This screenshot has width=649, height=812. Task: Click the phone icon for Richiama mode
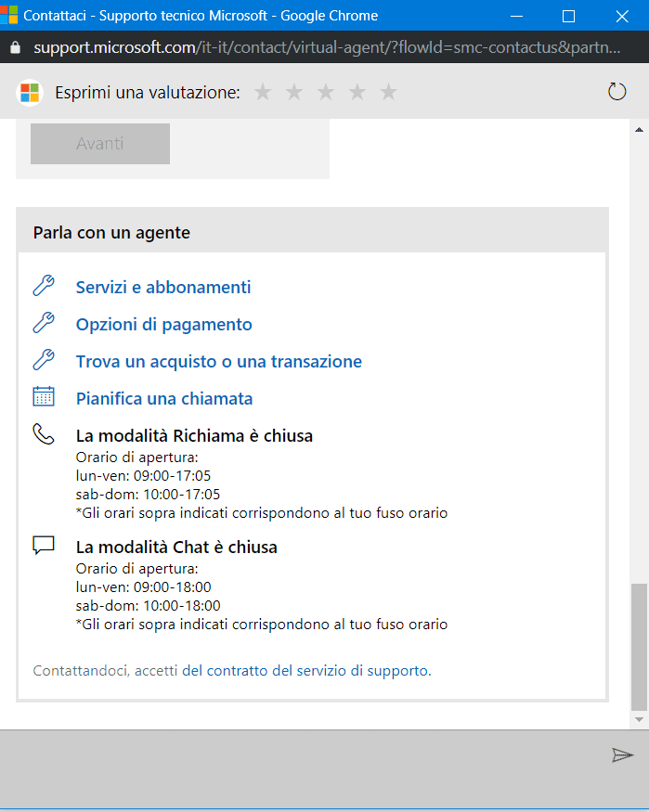pyautogui.click(x=44, y=434)
